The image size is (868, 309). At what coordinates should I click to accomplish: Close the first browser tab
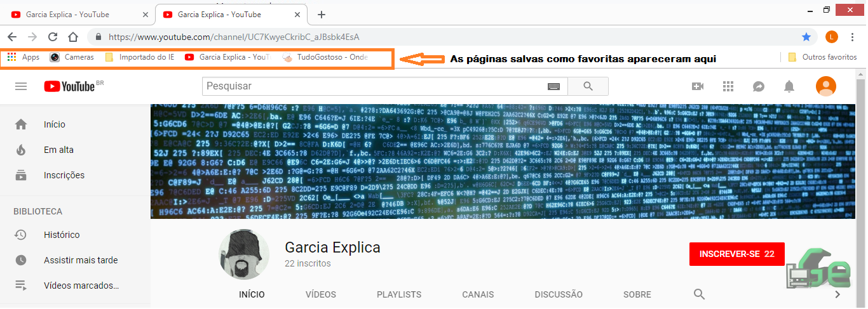(146, 15)
